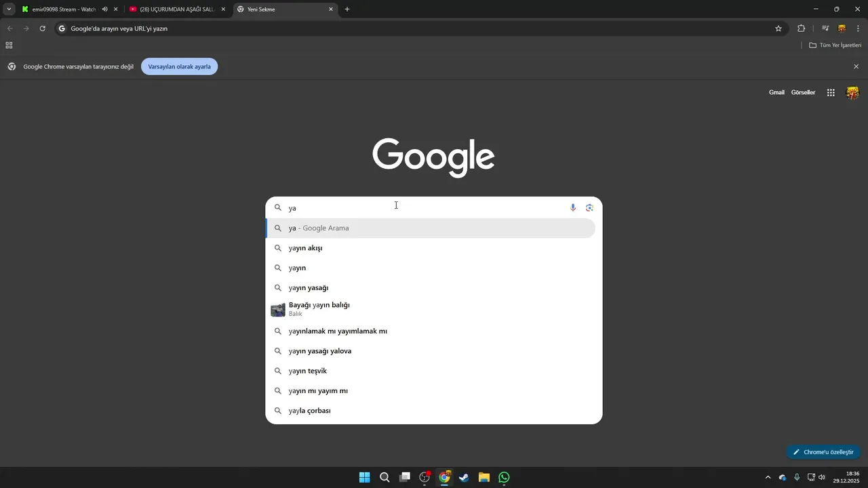
Task: Select 'yayın yasağı yalova' suggestion
Action: pos(431,351)
